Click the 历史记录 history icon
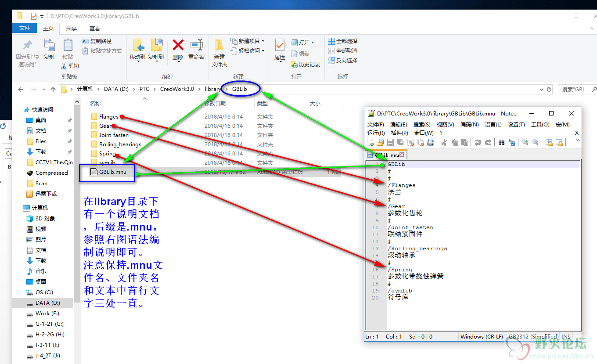597x364 pixels. pyautogui.click(x=295, y=65)
